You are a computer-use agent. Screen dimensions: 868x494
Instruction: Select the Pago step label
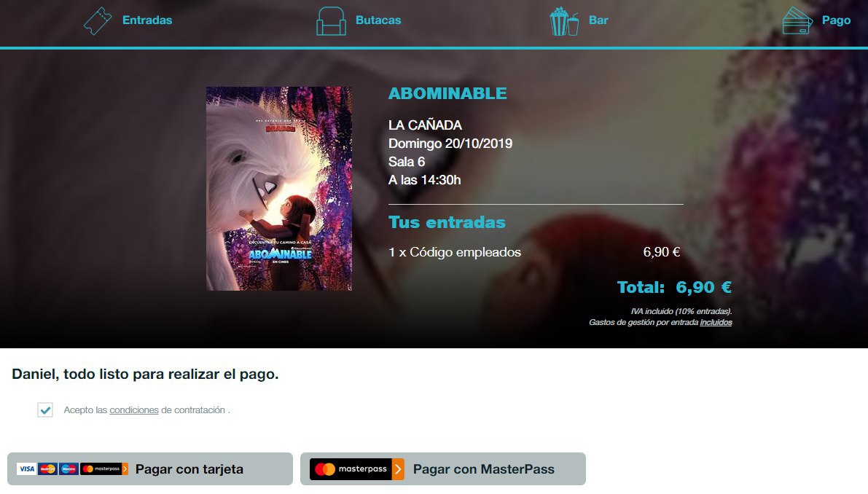click(836, 20)
